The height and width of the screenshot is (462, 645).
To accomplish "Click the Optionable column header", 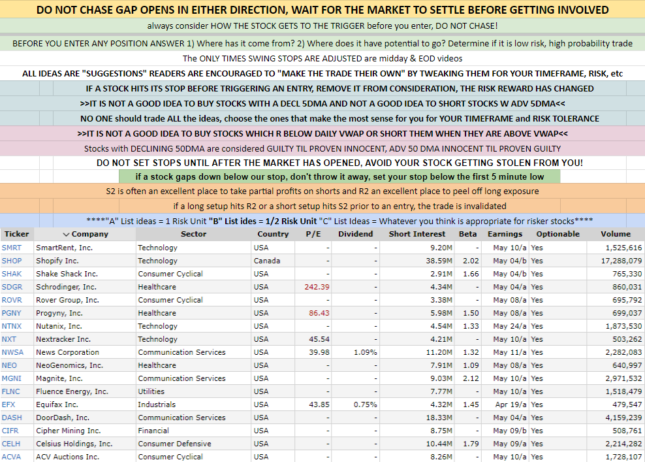I will (x=558, y=234).
